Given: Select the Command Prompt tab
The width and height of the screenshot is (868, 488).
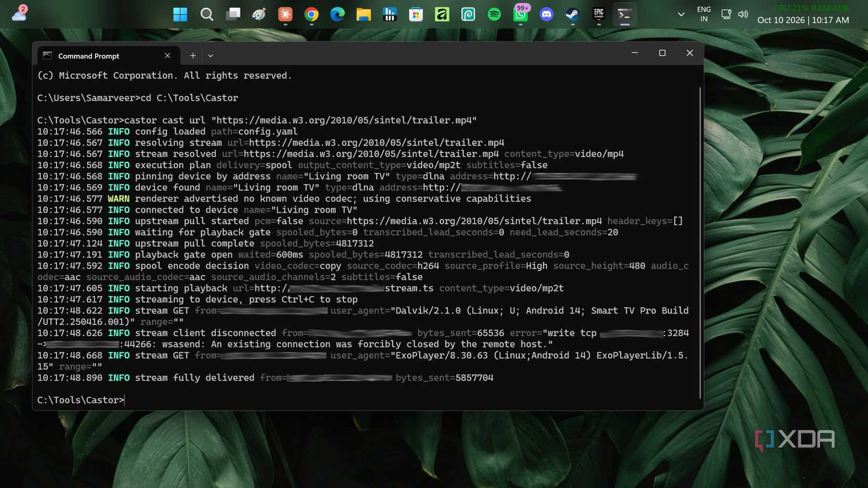Looking at the screenshot, I should click(x=108, y=56).
